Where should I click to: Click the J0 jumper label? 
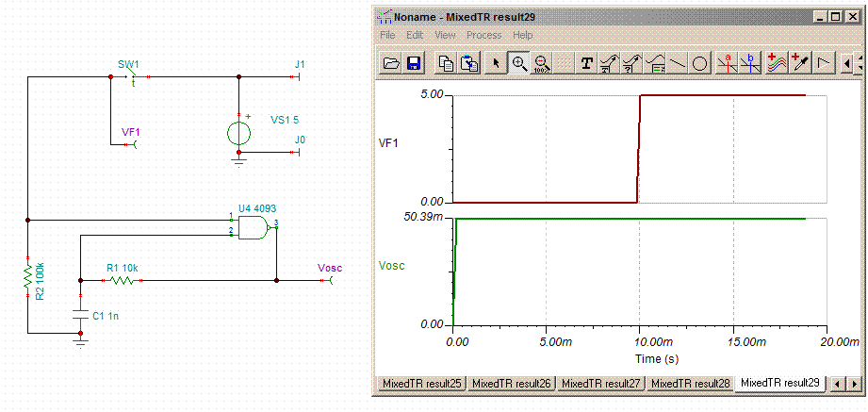point(300,140)
